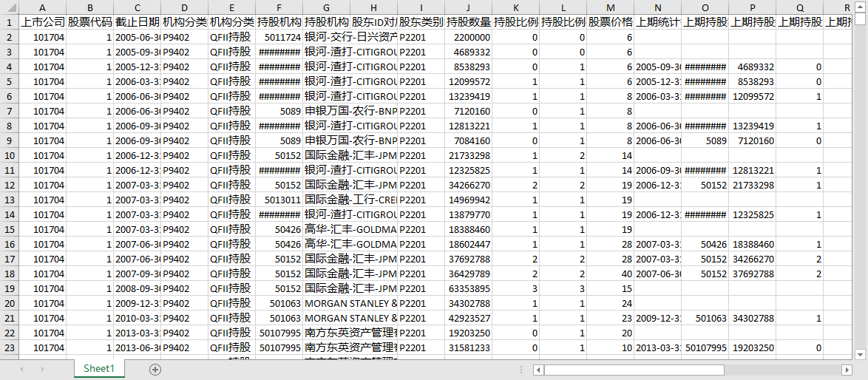Select row 13 header
Viewport: 868px width, 380px height.
[10, 200]
